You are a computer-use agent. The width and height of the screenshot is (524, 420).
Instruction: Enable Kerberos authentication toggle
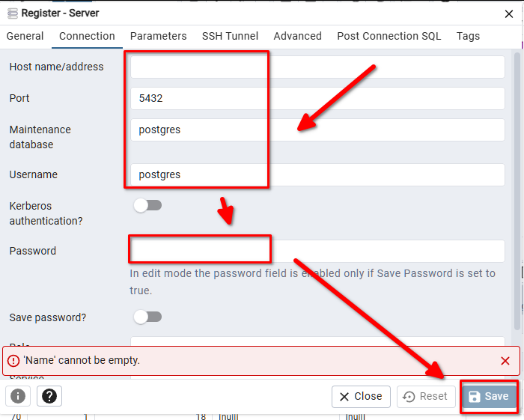[147, 206]
